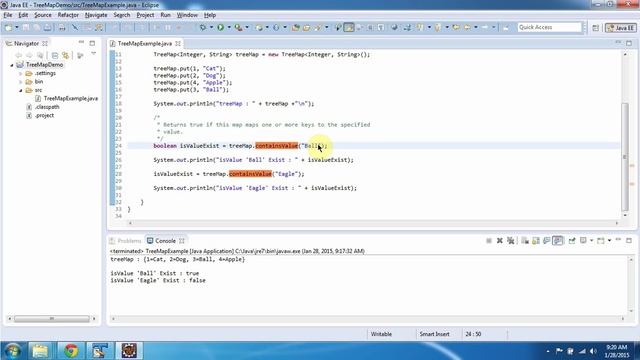This screenshot has width=640, height=360.
Task: Click Remove All Terminated Launches icon
Action: (510, 241)
